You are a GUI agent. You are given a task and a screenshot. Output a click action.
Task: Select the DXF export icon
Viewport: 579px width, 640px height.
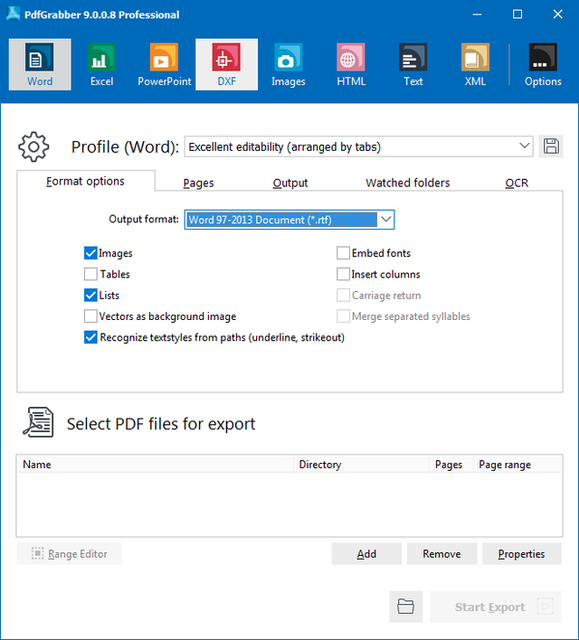[226, 64]
